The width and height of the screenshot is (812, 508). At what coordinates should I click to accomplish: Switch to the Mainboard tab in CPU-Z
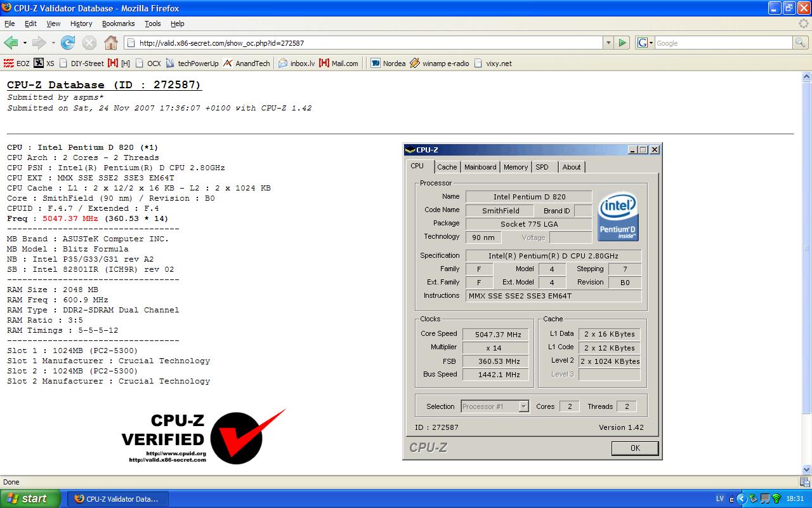pyautogui.click(x=480, y=167)
